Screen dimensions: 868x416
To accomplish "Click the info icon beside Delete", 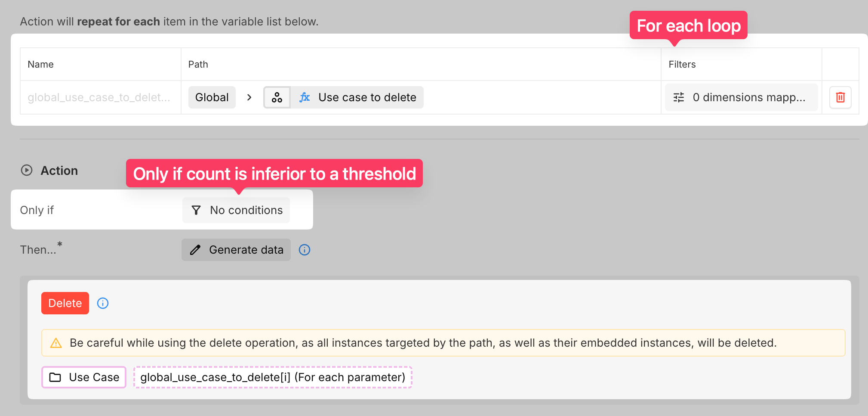I will tap(103, 303).
